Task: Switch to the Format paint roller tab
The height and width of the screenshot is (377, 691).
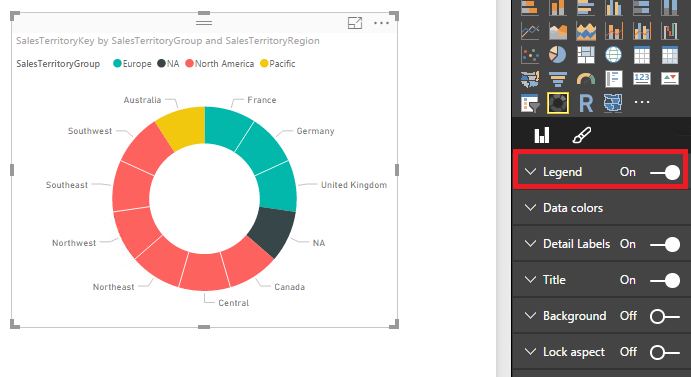Action: (x=582, y=135)
